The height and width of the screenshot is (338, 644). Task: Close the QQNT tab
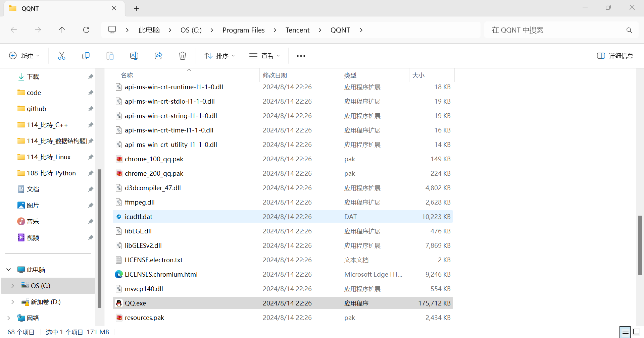click(x=114, y=8)
